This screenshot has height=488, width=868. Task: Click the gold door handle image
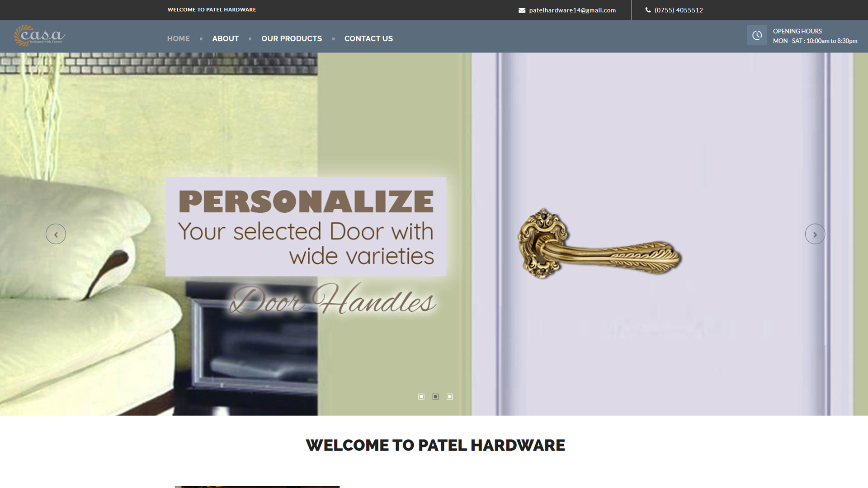599,244
